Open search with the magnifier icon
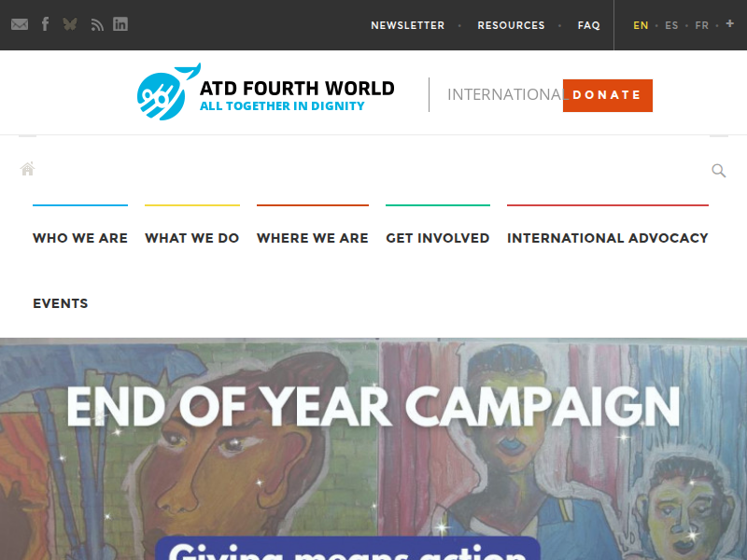Screen dimensions: 747x560 click(x=718, y=170)
